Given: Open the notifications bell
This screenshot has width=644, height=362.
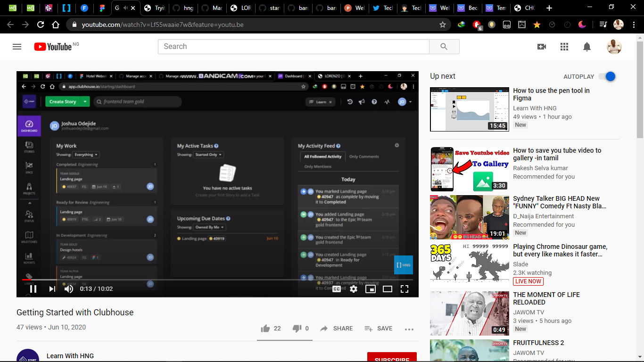Looking at the screenshot, I should pos(586,46).
